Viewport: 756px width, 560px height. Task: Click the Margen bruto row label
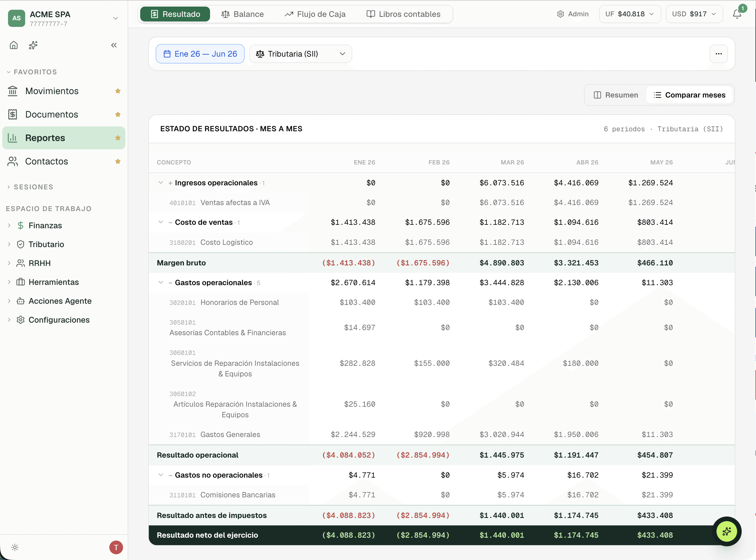[x=181, y=263]
